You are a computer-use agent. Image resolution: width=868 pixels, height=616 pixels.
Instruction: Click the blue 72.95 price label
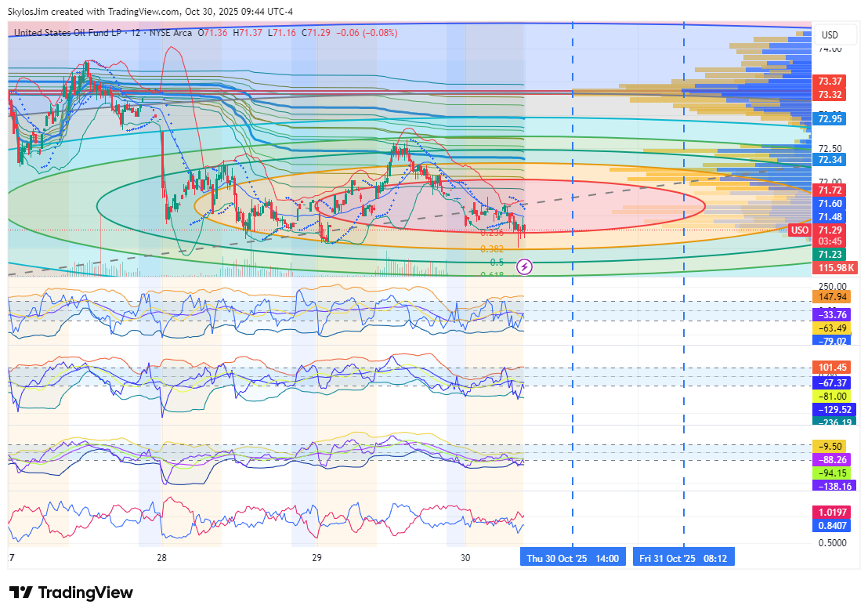pyautogui.click(x=830, y=119)
